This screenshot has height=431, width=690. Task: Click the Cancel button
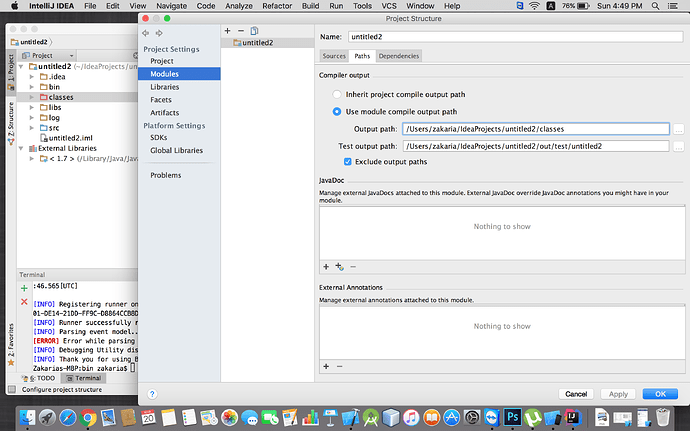click(576, 394)
